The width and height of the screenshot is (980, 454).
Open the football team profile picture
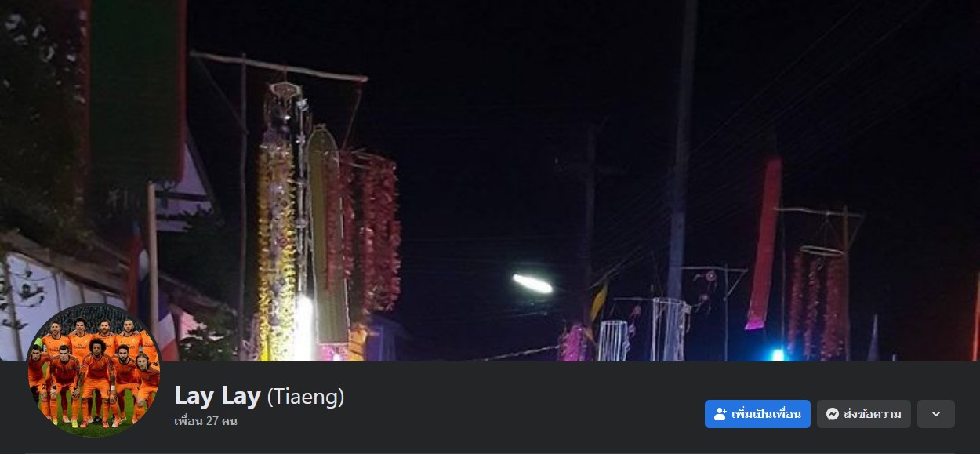coord(94,370)
